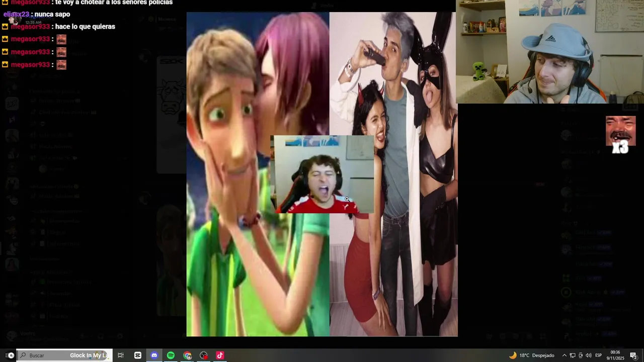
Task: Open OBS Studio from the taskbar
Action: click(203, 355)
